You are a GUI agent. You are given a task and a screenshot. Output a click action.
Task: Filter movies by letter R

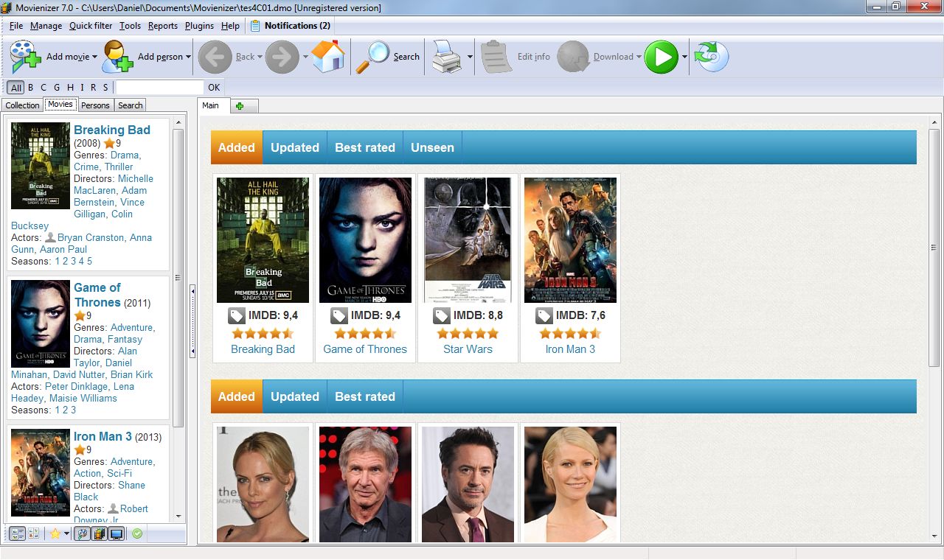pyautogui.click(x=93, y=88)
